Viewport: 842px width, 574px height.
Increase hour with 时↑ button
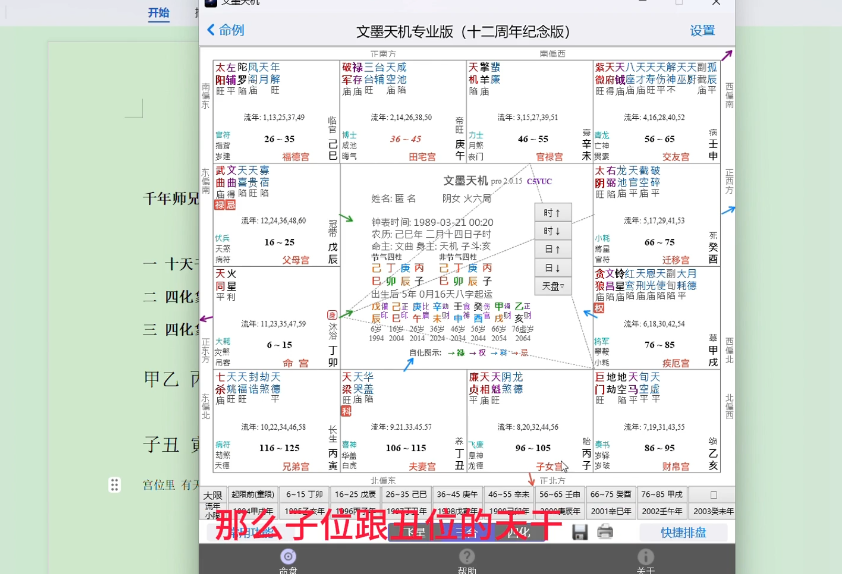click(x=553, y=213)
